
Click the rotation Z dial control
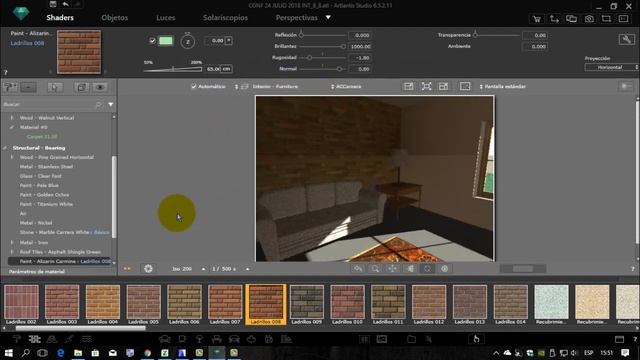pyautogui.click(x=187, y=42)
